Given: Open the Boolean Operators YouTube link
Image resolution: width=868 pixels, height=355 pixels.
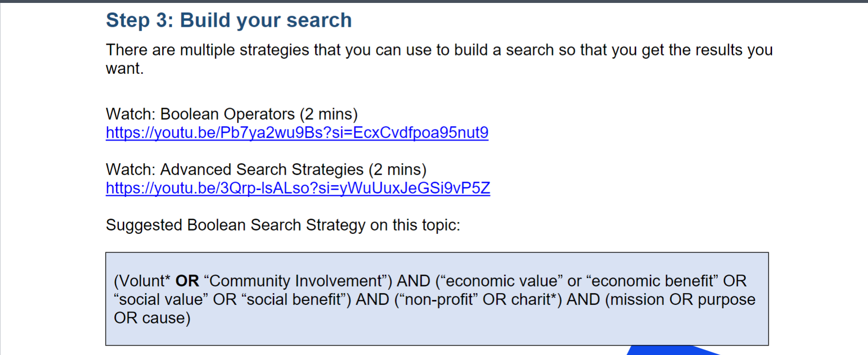Looking at the screenshot, I should coord(297,133).
